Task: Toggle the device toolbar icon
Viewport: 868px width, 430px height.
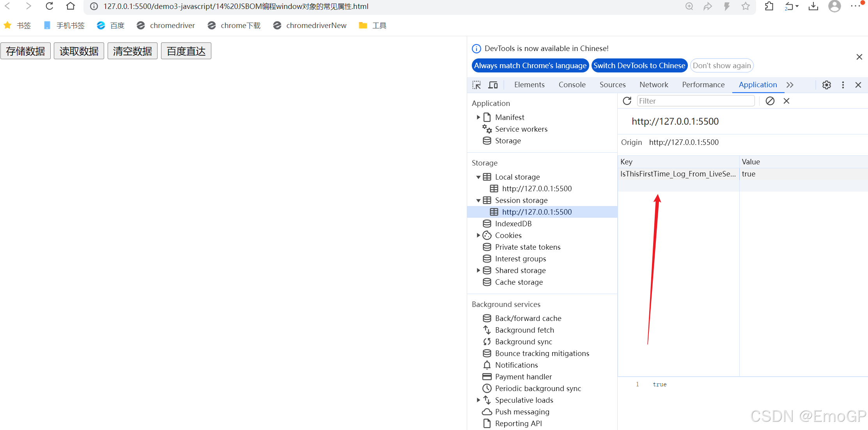Action: click(x=493, y=85)
